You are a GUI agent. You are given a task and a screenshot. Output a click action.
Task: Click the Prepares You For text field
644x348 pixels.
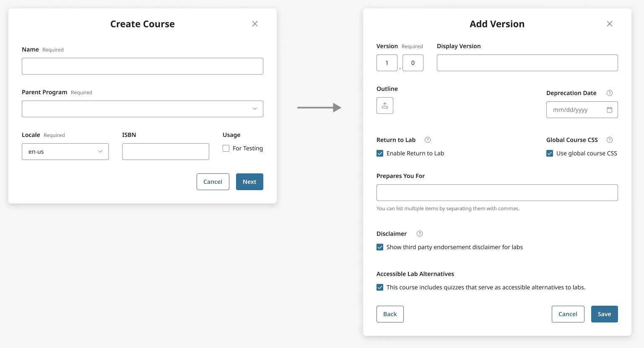point(497,193)
